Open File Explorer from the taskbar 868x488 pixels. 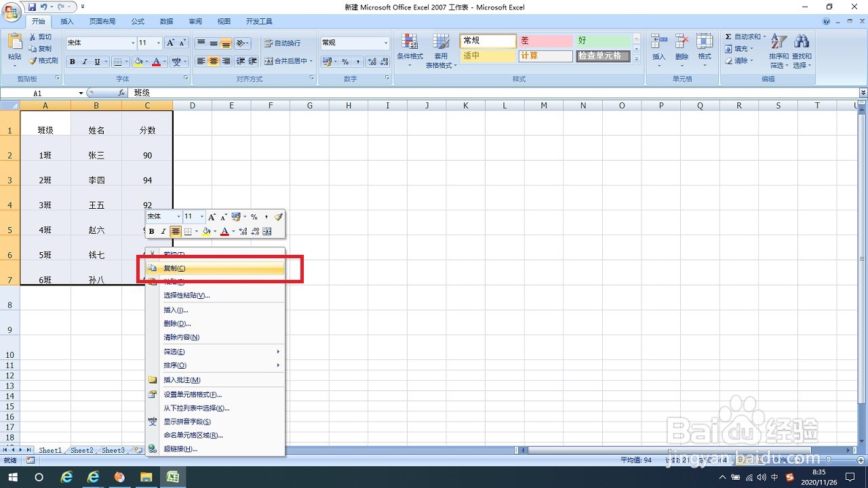146,477
